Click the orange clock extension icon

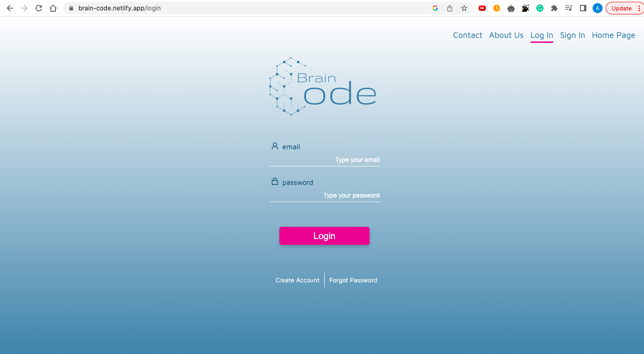click(x=496, y=8)
